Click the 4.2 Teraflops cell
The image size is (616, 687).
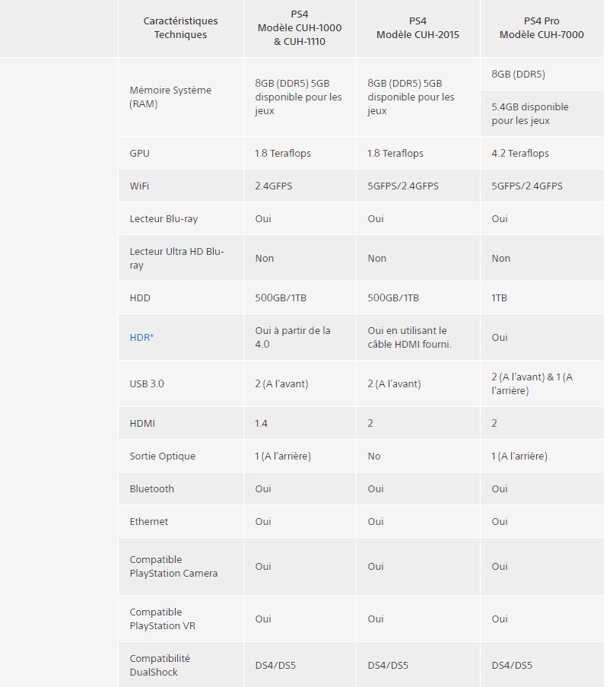point(520,153)
